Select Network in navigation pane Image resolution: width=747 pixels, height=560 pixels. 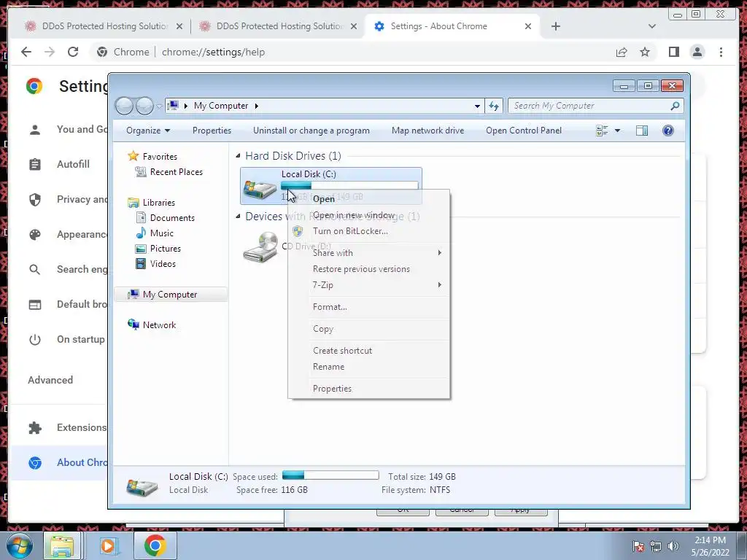[152, 324]
